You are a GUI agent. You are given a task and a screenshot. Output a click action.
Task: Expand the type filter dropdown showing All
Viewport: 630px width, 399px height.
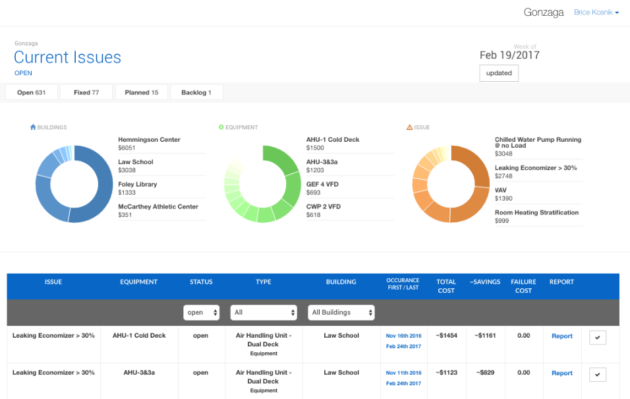[264, 312]
